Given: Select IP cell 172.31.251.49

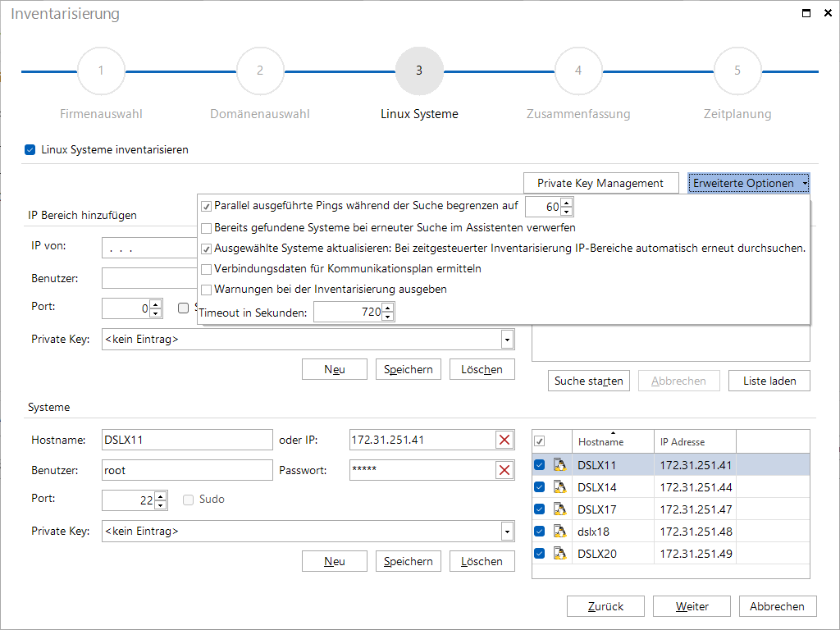Looking at the screenshot, I should coord(695,554).
